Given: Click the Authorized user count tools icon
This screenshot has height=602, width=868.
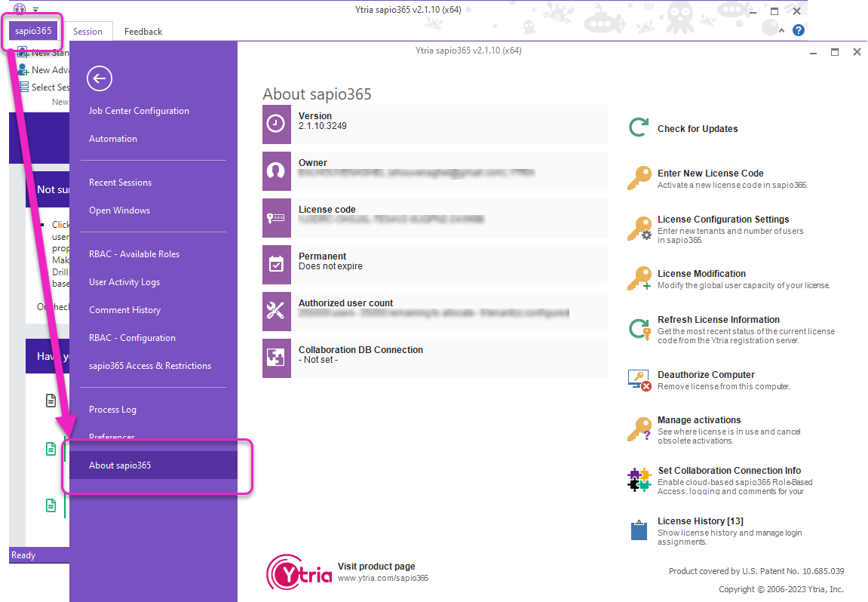Looking at the screenshot, I should click(x=276, y=312).
